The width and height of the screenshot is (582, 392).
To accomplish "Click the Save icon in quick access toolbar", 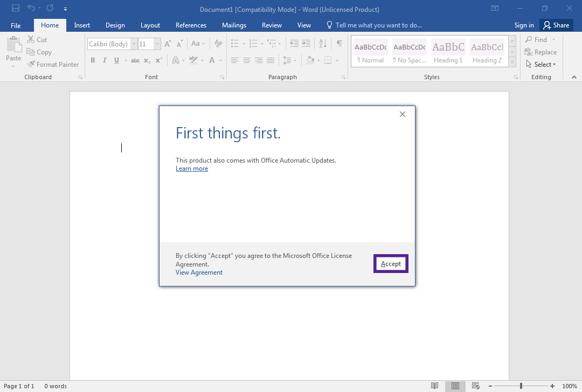I will (16, 8).
